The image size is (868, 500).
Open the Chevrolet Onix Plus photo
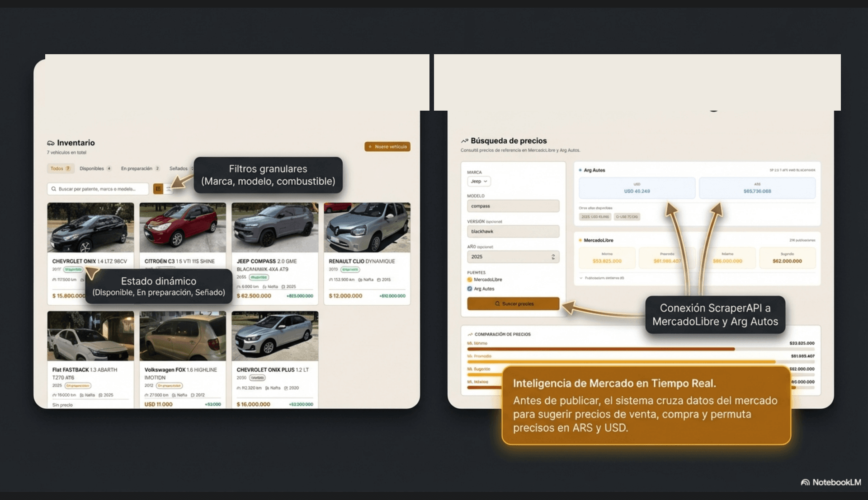[x=275, y=336]
